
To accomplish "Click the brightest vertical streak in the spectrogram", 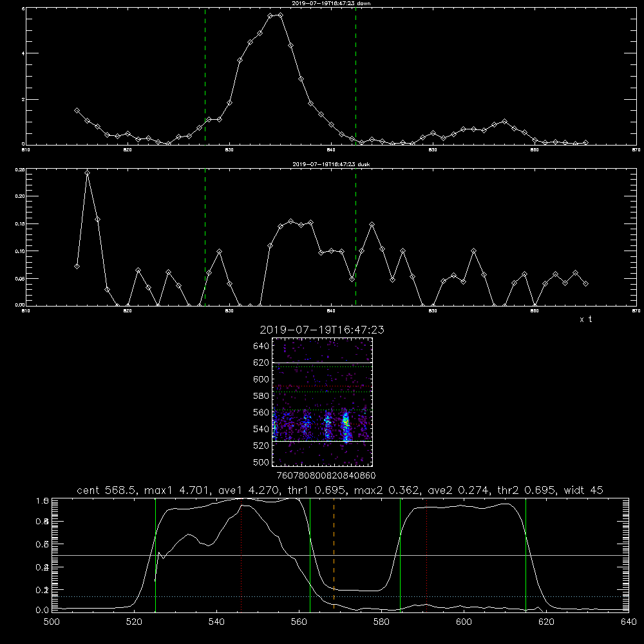I will tap(346, 425).
